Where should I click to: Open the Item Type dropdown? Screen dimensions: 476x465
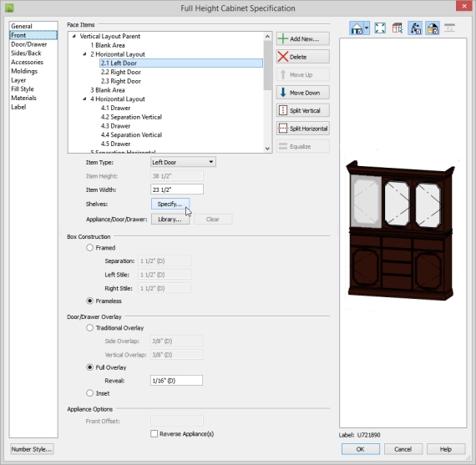click(183, 162)
